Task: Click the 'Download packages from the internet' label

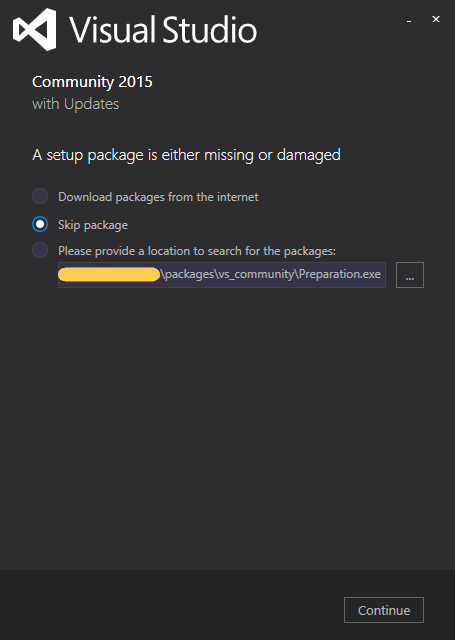Action: click(x=158, y=197)
